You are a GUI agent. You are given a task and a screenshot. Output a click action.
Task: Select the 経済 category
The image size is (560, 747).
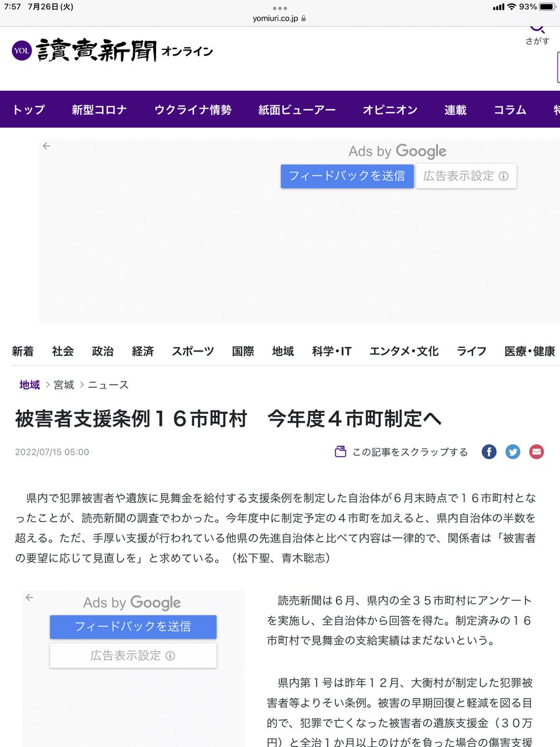142,351
